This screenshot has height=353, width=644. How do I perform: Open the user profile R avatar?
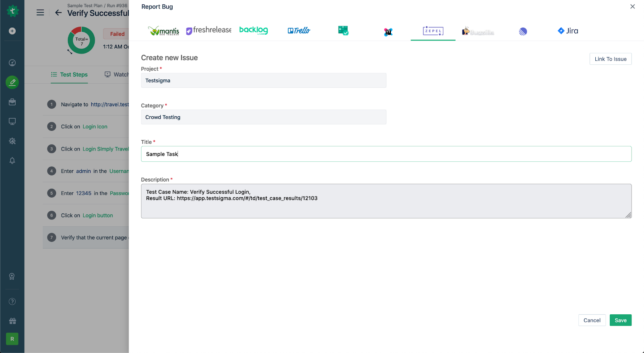[12, 339]
